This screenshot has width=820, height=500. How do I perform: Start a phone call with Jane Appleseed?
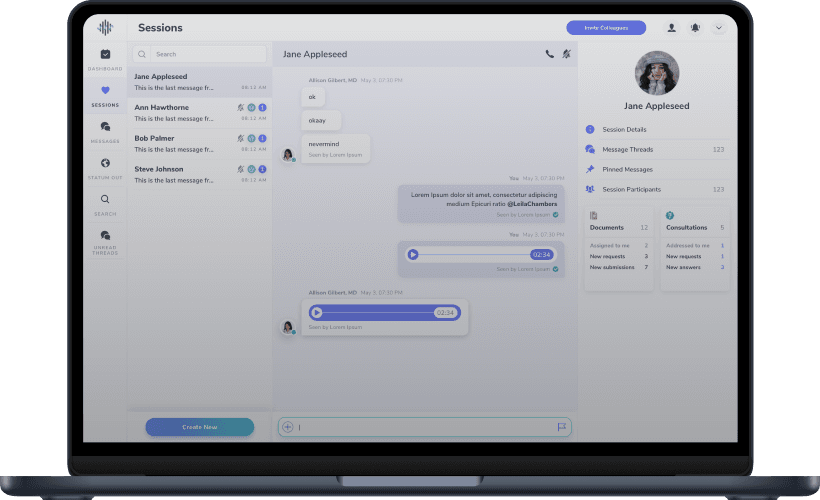coord(549,54)
